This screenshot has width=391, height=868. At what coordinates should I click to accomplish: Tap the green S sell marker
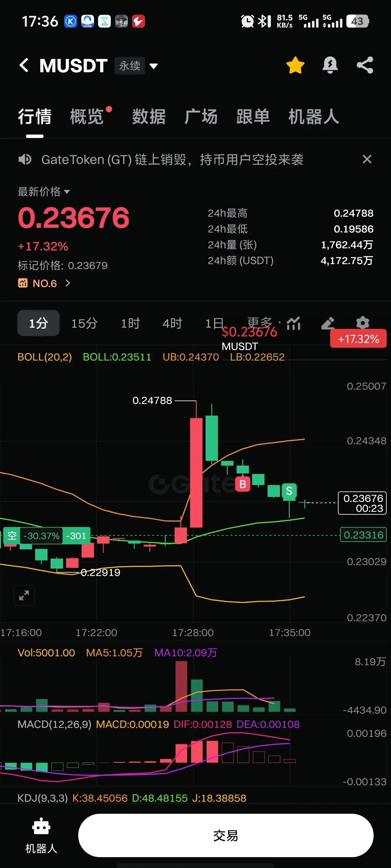pyautogui.click(x=289, y=491)
